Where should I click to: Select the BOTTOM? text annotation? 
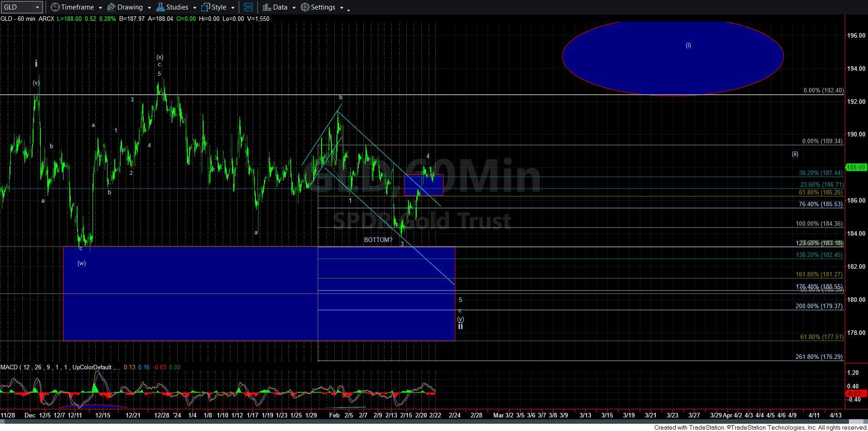pyautogui.click(x=378, y=240)
